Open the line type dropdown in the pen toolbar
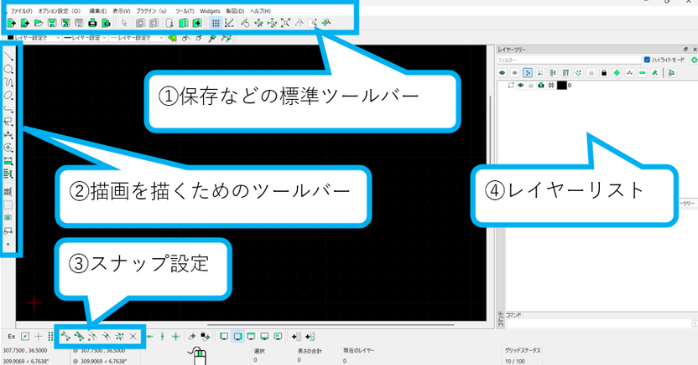Image resolution: width=698 pixels, height=365 pixels. coord(137,38)
